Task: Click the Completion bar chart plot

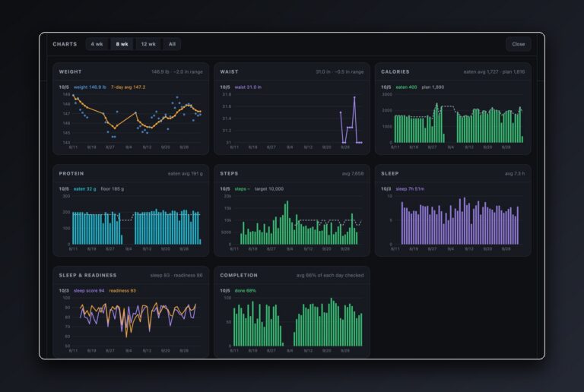Action: pos(298,321)
